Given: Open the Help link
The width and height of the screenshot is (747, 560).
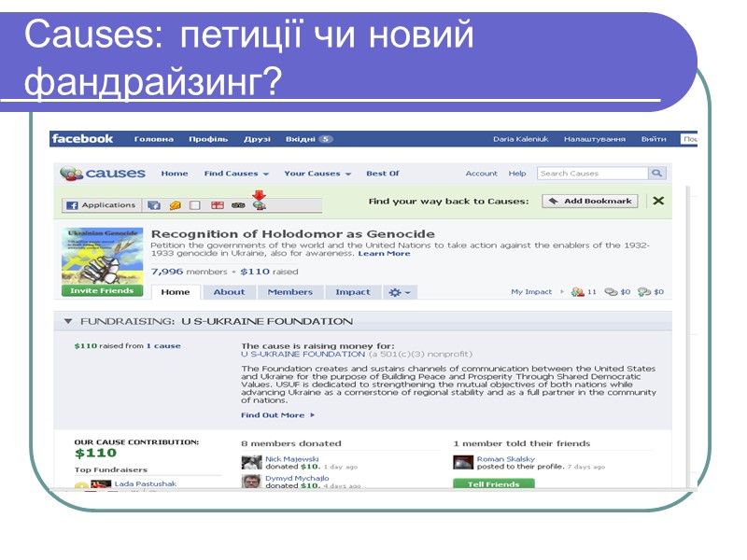Looking at the screenshot, I should point(517,174).
